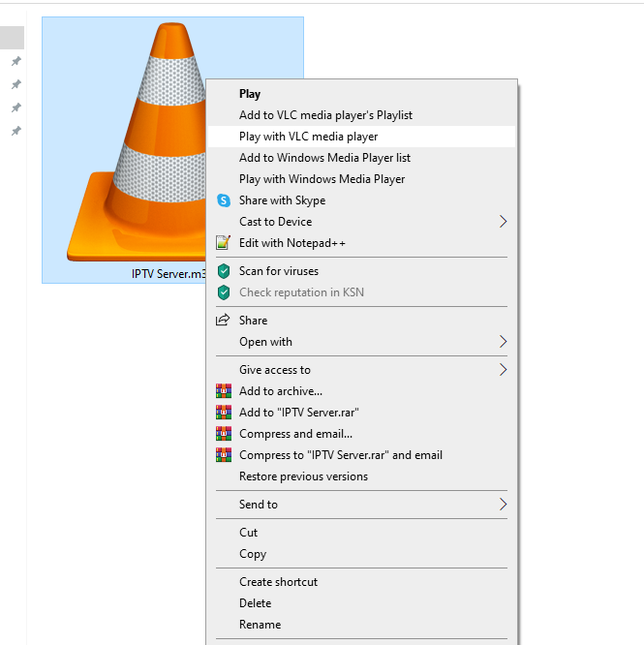Choose Restore previous versions
This screenshot has height=645, width=644.
click(361, 476)
